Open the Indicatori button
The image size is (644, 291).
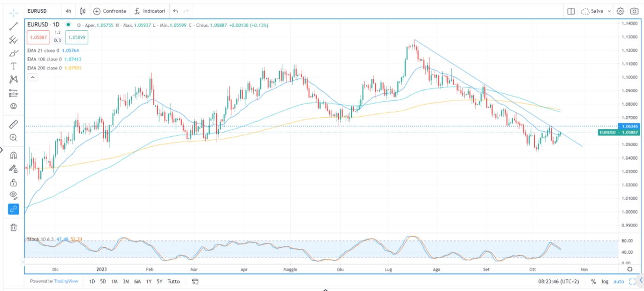[x=150, y=11]
